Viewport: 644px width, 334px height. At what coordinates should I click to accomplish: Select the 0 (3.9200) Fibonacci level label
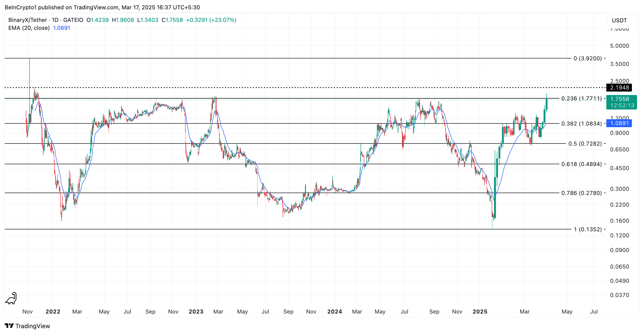(587, 58)
